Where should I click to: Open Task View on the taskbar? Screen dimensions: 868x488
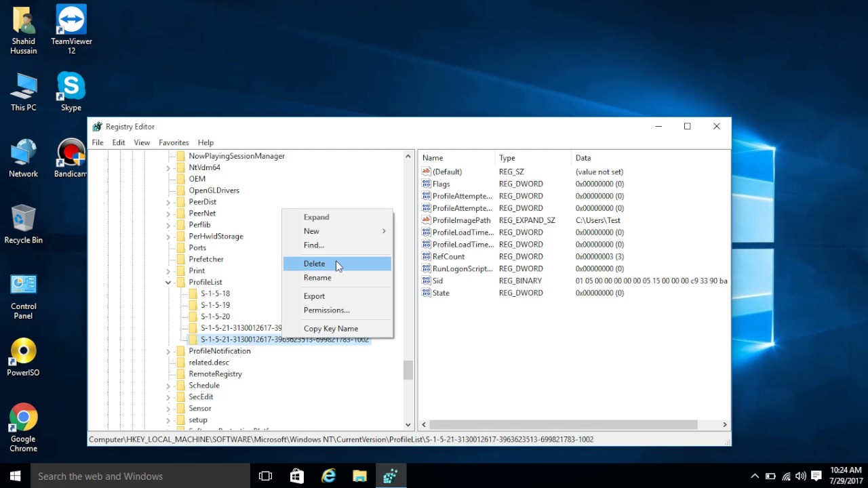coord(266,476)
